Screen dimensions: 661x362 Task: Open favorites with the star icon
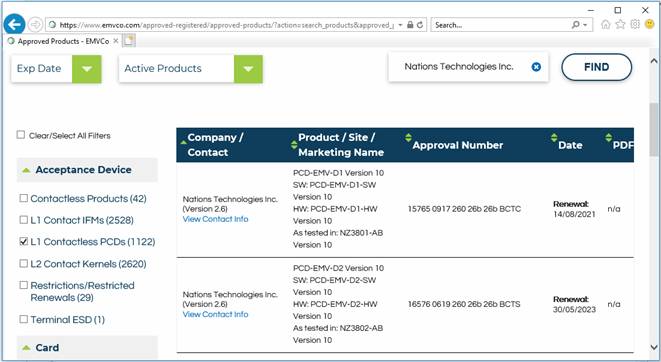620,24
